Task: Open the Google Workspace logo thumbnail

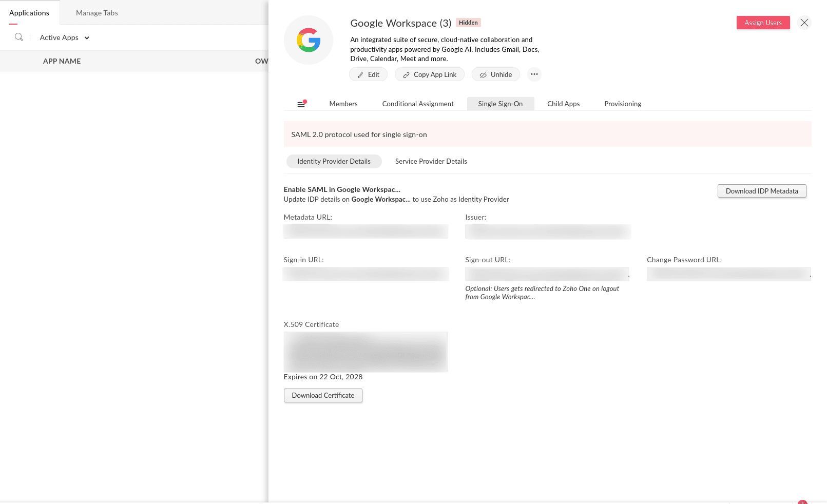Action: [309, 40]
